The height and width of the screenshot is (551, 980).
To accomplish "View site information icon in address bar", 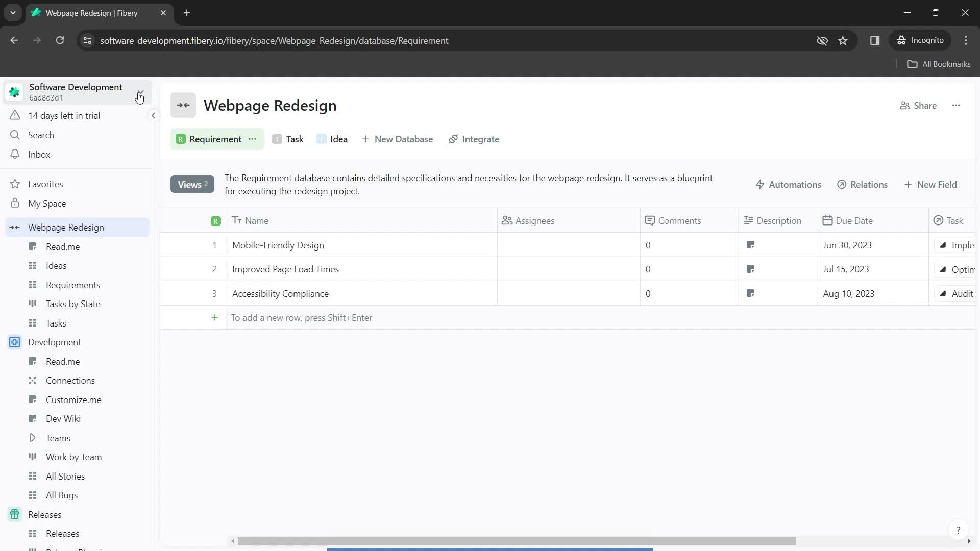I will [x=87, y=40].
